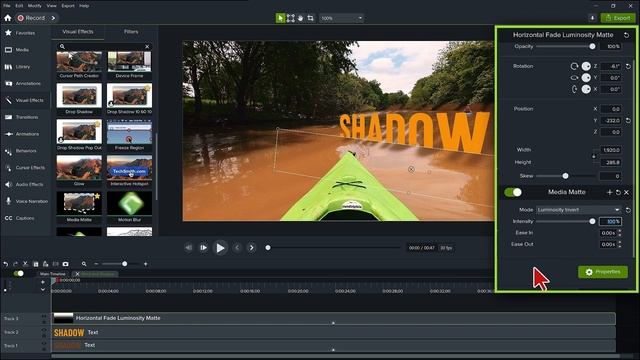Clear the effects search box
The width and height of the screenshot is (640, 360).
pos(147,47)
